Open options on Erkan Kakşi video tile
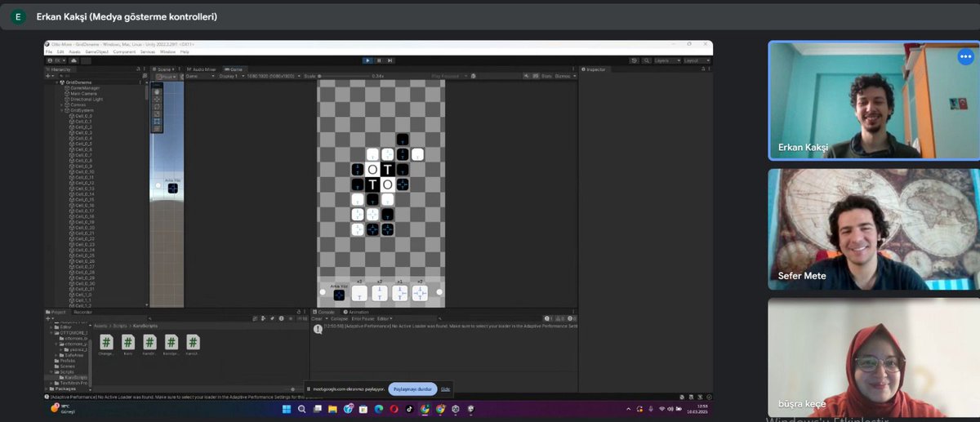The height and width of the screenshot is (422, 980). click(964, 57)
